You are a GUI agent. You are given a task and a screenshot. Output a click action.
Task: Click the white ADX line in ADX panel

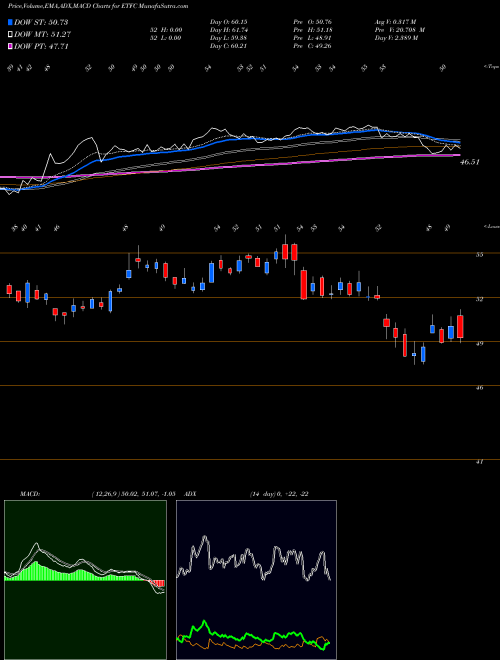pyautogui.click(x=254, y=559)
